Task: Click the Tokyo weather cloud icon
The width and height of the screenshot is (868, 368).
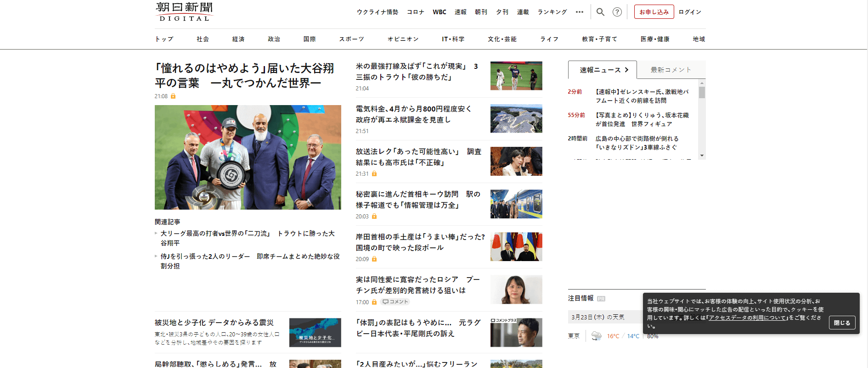Action: tap(597, 336)
